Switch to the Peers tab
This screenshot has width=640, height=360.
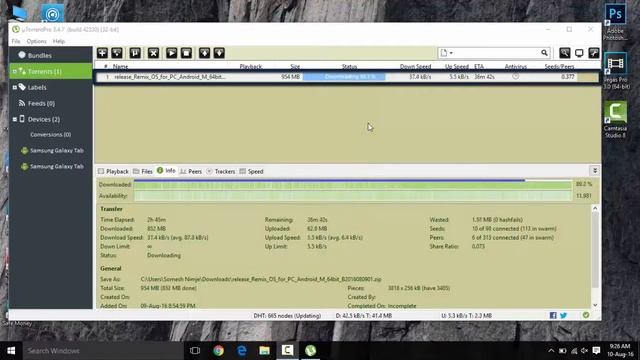pos(191,171)
